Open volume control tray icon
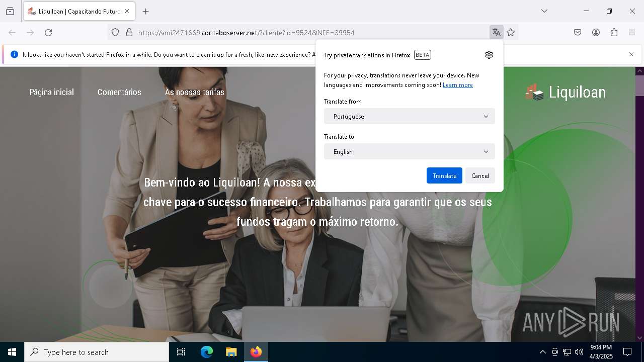 pyautogui.click(x=579, y=352)
